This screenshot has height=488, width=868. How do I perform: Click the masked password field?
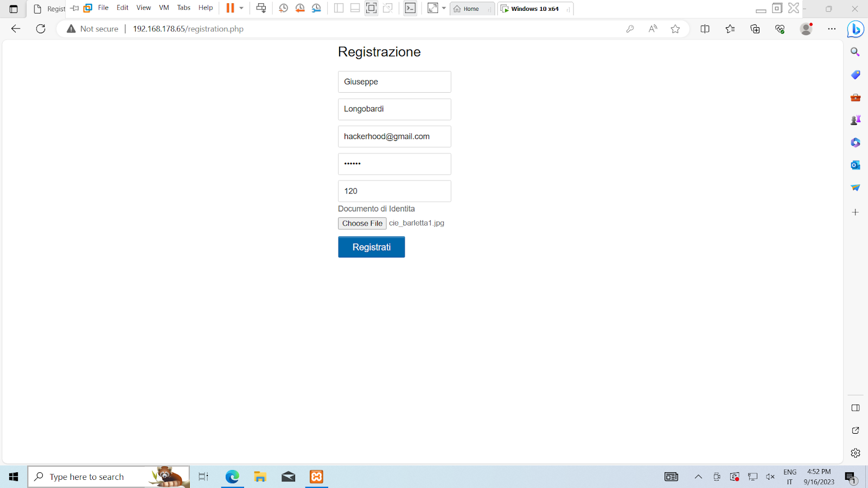[394, 164]
